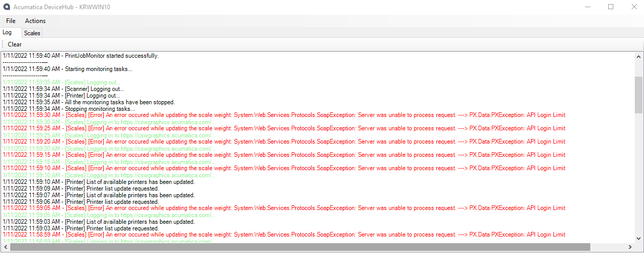Select the '[Scanner] Logging out...' log line
This screenshot has width=644, height=258.
63,89
